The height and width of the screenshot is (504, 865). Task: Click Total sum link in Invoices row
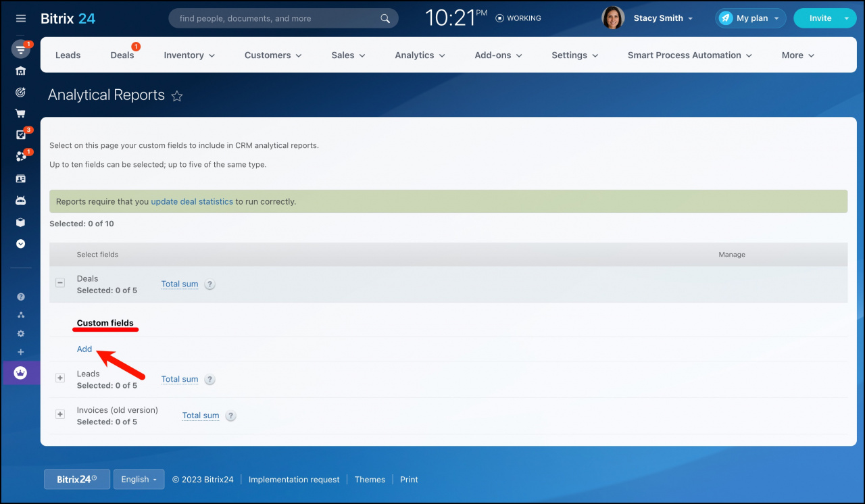[x=201, y=416]
